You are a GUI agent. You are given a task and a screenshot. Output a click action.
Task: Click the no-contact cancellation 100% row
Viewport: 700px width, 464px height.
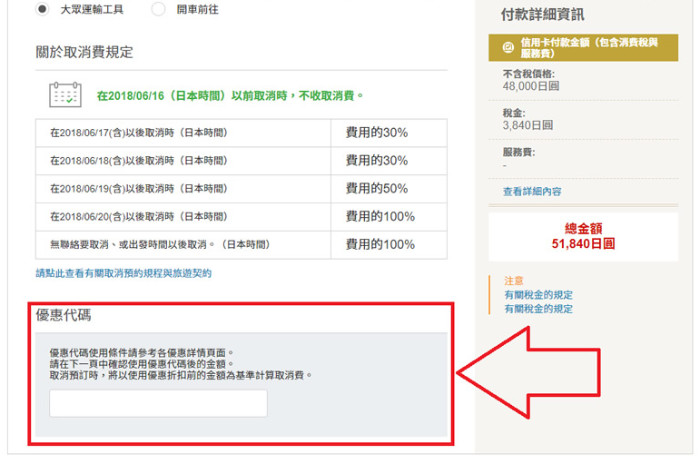pyautogui.click(x=242, y=245)
